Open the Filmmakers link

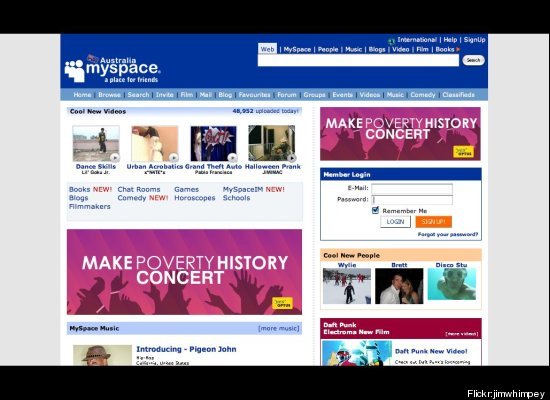[89, 207]
